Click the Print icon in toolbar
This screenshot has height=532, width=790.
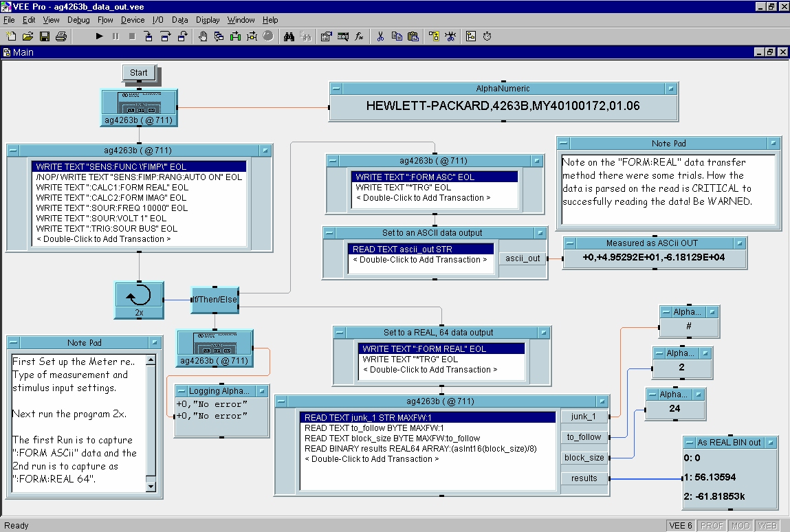coord(61,36)
